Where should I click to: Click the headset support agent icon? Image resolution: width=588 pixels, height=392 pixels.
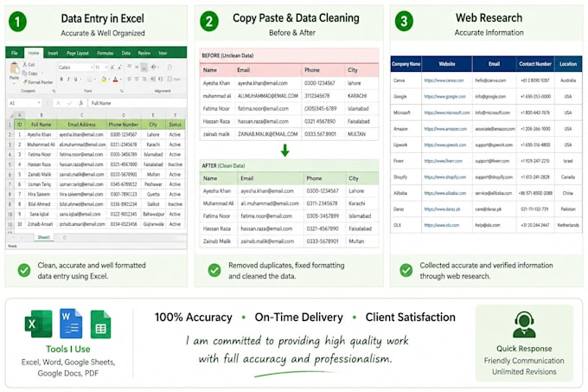tap(524, 325)
